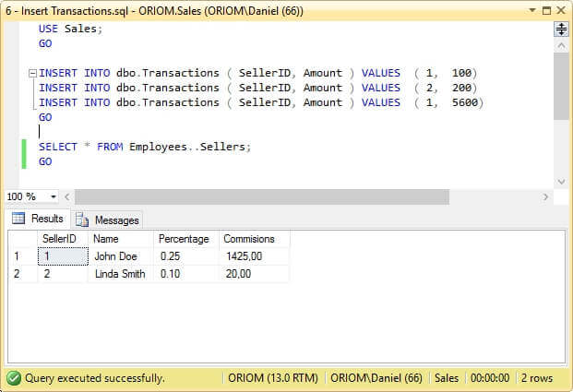Click the SellerID cell of John Doe
The height and width of the screenshot is (392, 573).
pyautogui.click(x=63, y=256)
